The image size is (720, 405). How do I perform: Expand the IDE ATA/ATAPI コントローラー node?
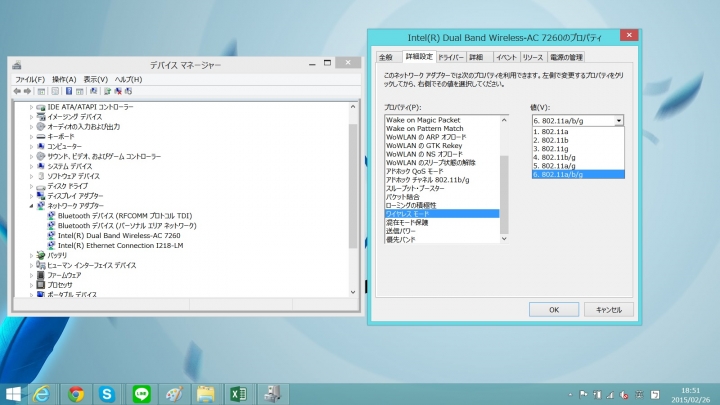pos(31,107)
